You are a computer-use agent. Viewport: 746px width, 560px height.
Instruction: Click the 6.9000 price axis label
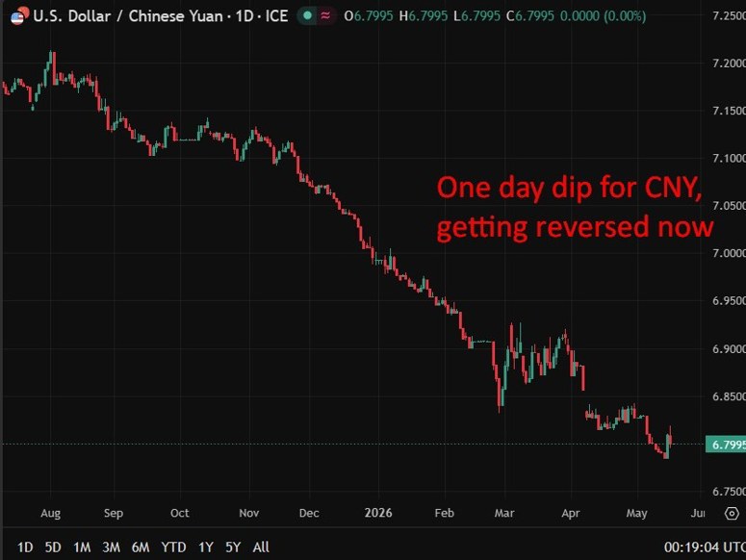coord(729,349)
